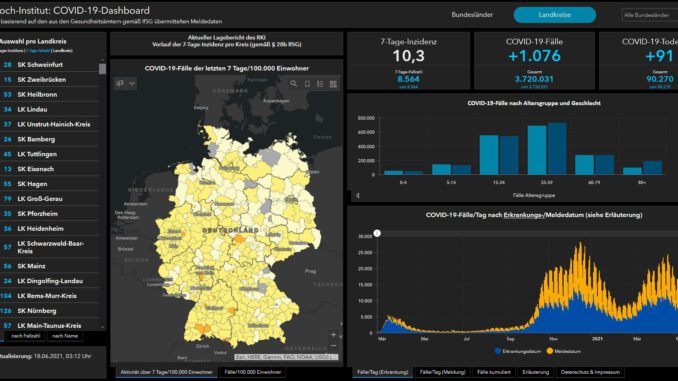The image size is (678, 381).
Task: Select the Landkreise toggle button
Action: point(554,15)
